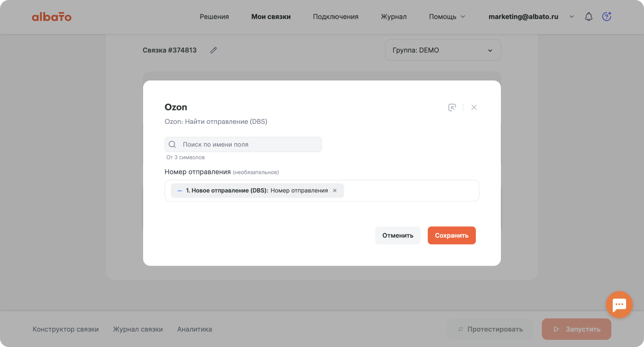Edit the Связка #374813 name with the pencil
This screenshot has width=644, height=347.
pos(214,50)
